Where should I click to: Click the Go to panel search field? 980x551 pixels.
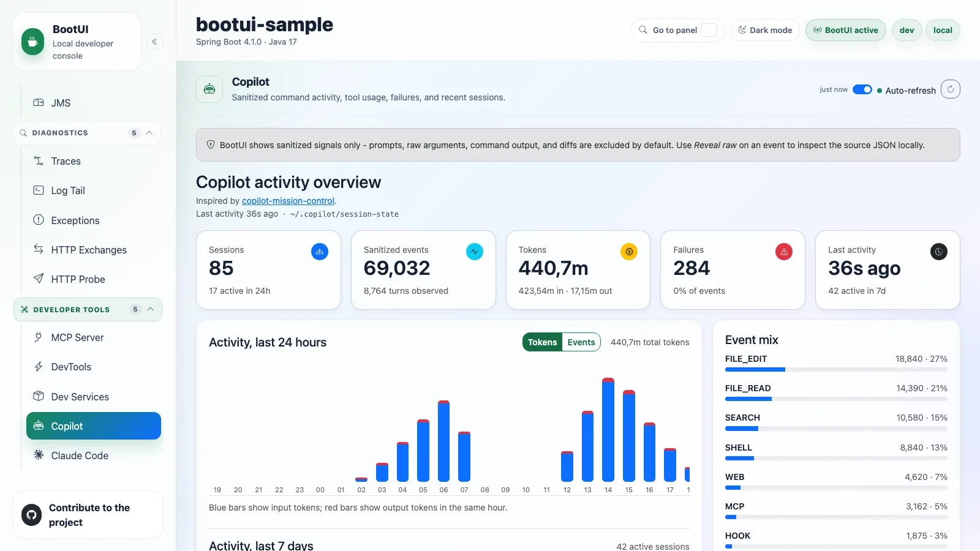tap(678, 30)
